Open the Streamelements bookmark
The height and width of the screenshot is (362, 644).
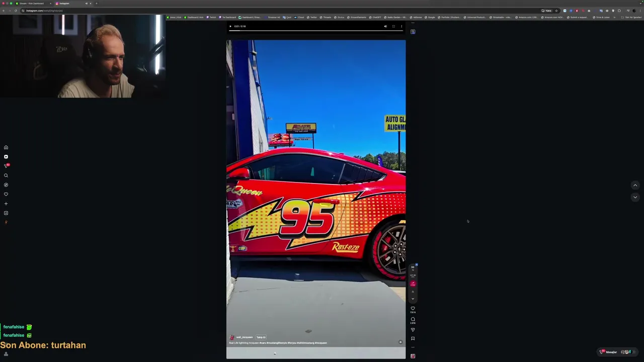tap(356, 17)
